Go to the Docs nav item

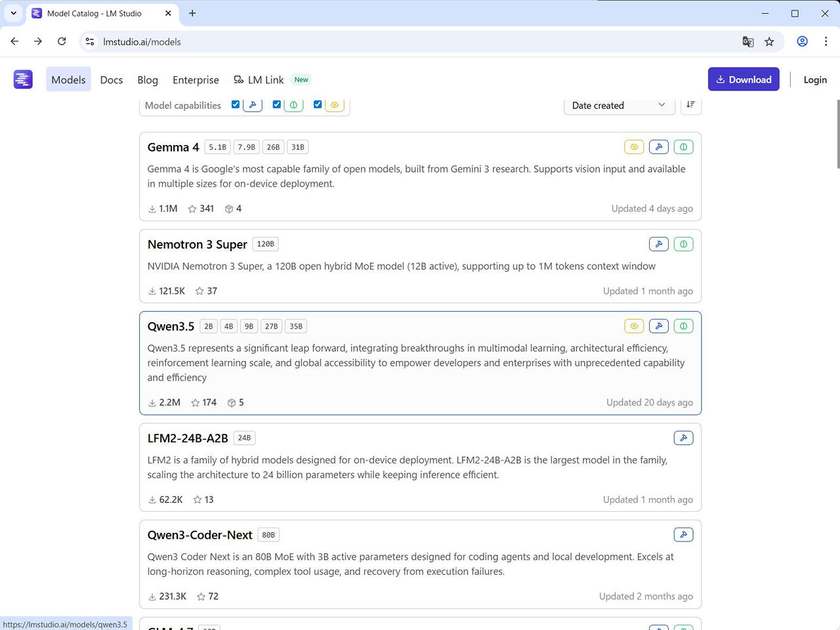(x=112, y=80)
